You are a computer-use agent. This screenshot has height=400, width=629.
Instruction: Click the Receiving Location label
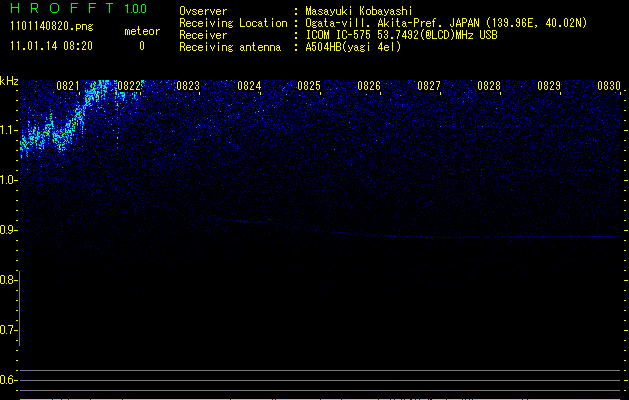coord(233,23)
